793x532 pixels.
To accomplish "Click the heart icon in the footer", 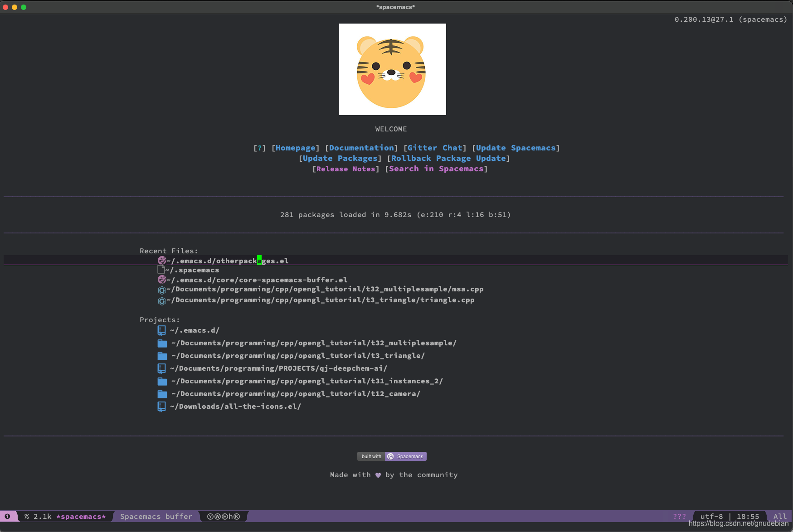I will pos(378,475).
